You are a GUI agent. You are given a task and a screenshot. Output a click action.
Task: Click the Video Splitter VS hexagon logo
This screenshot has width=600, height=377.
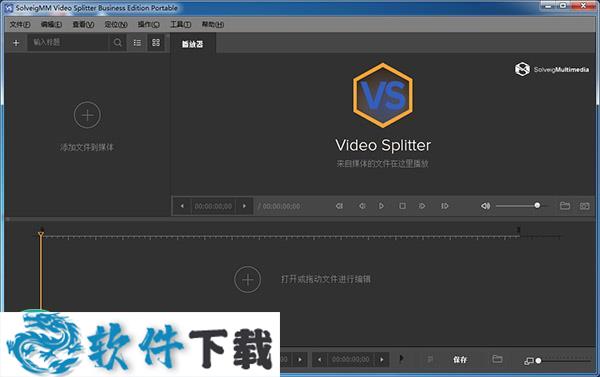(x=383, y=95)
